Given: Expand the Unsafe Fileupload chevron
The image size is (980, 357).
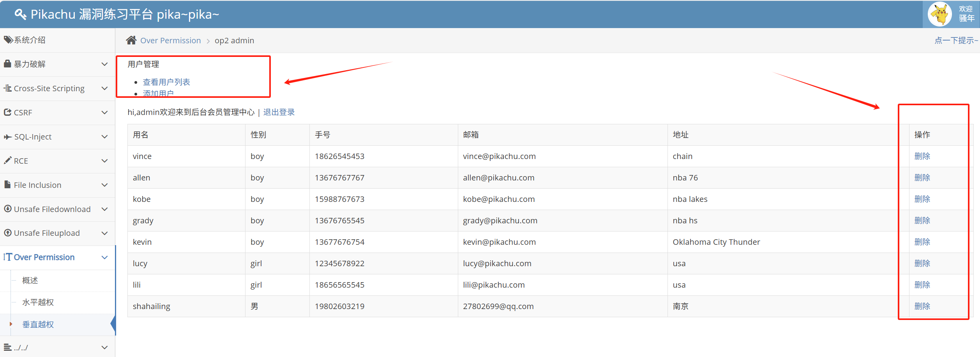Looking at the screenshot, I should tap(104, 233).
